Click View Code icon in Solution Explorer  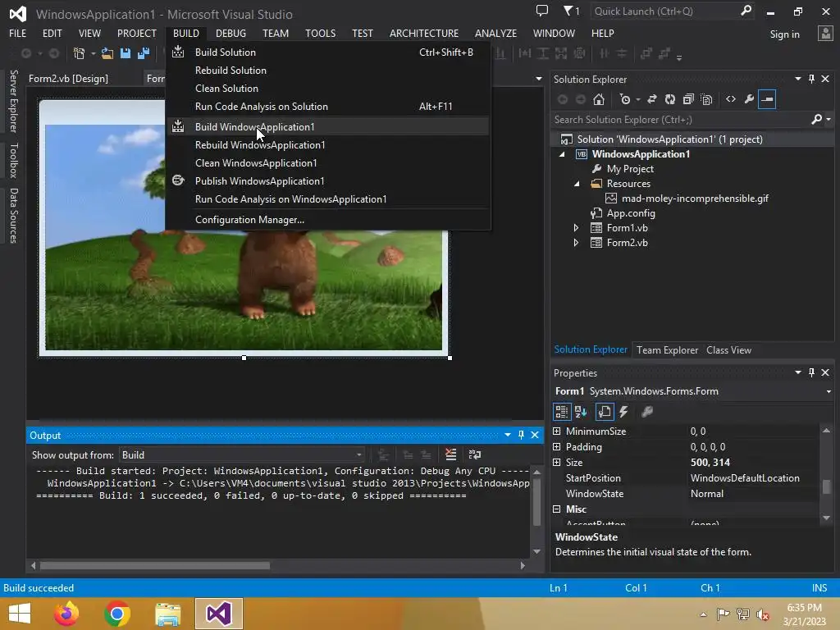pyautogui.click(x=731, y=99)
